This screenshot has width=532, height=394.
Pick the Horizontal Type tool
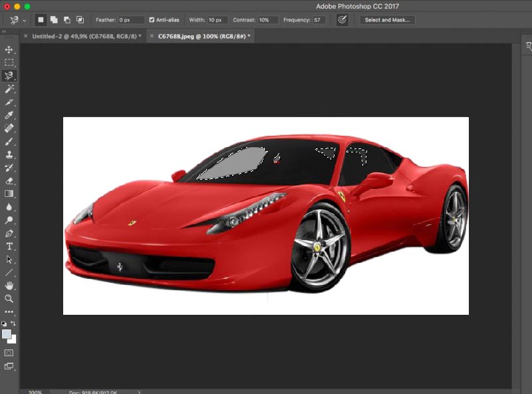[x=9, y=246]
